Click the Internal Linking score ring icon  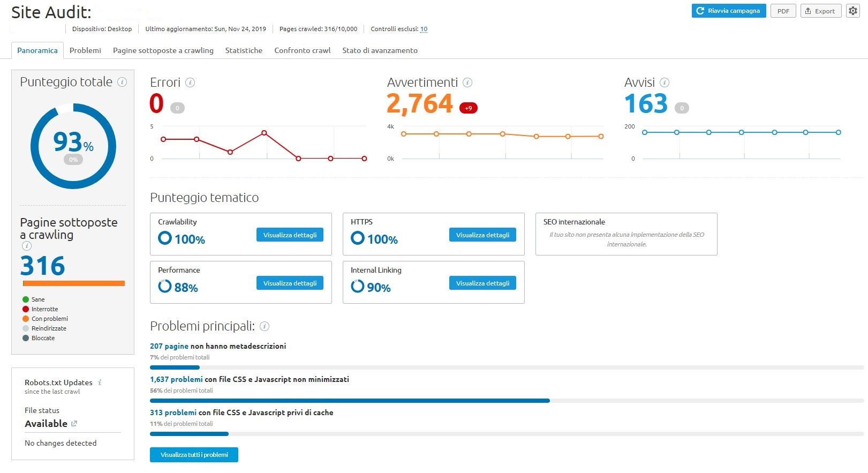pos(358,286)
